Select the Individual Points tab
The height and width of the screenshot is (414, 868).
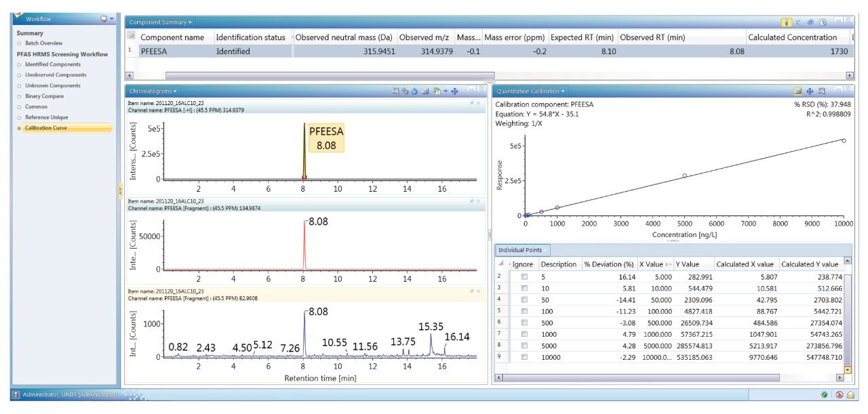tap(520, 250)
